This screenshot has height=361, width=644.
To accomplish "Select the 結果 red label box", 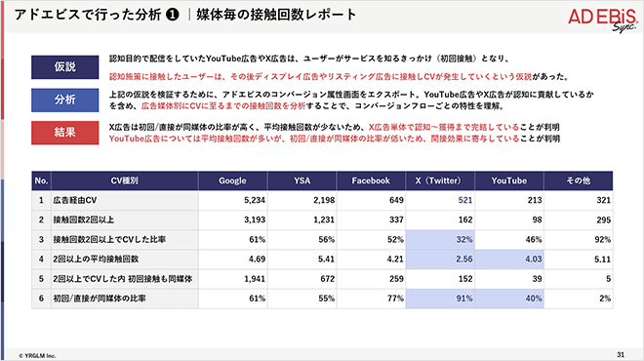I will pos(65,133).
